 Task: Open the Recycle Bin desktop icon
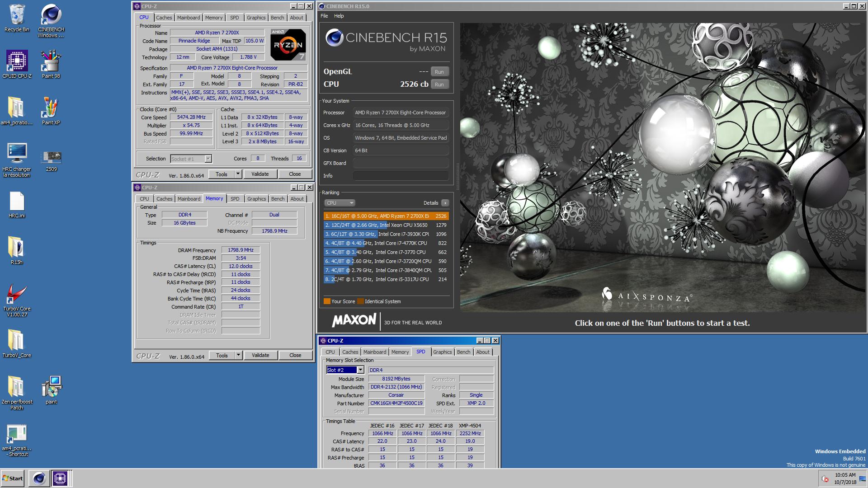(17, 18)
